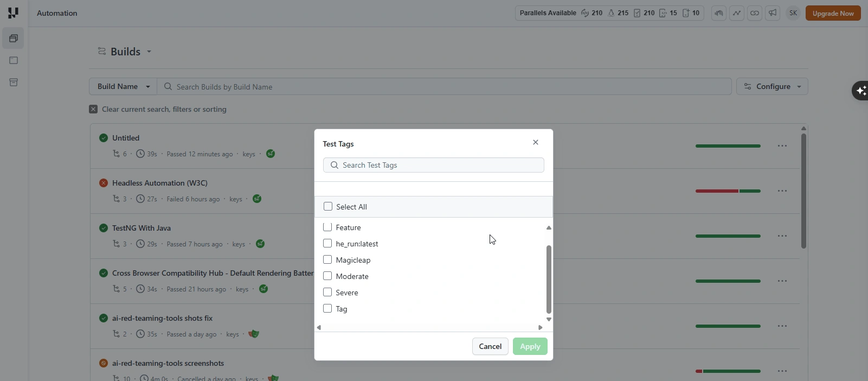
Task: Click the Clear search X icon
Action: click(x=93, y=109)
